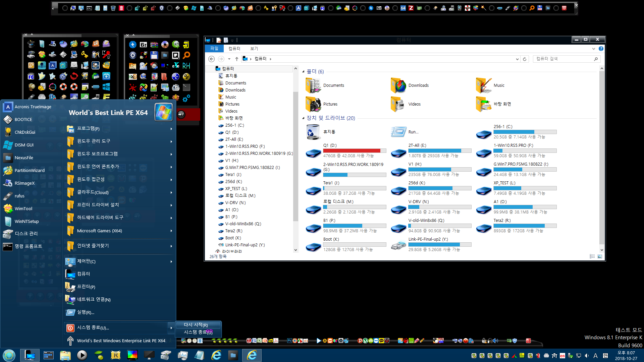Open 디스크 관리 disk management entry
The width and height of the screenshot is (644, 362).
tap(21, 234)
